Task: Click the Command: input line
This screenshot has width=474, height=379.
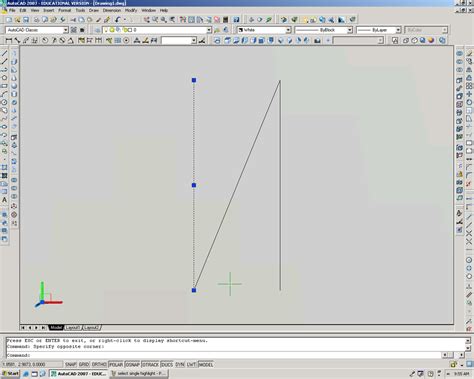Action: 223,355
